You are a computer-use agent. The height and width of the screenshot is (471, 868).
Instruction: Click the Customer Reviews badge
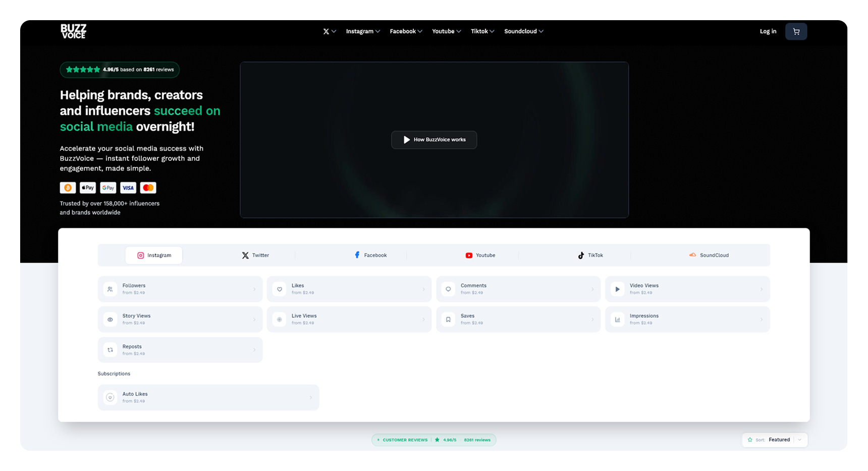click(x=434, y=440)
